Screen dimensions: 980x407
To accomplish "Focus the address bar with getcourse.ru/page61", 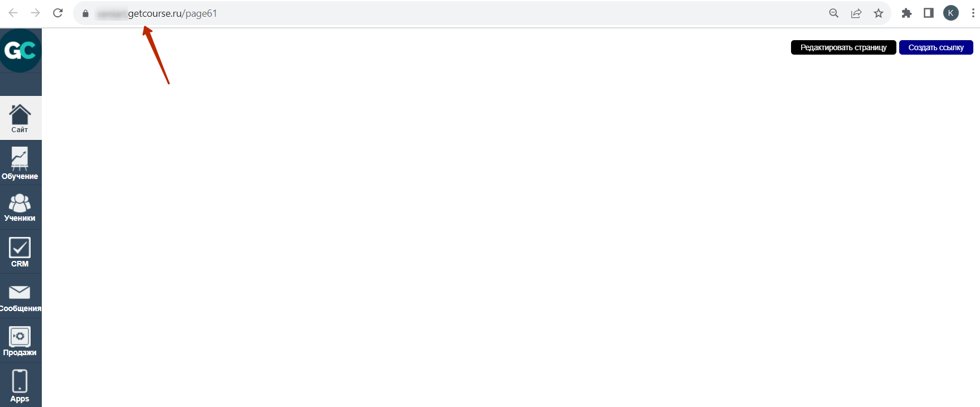I will [390, 13].
